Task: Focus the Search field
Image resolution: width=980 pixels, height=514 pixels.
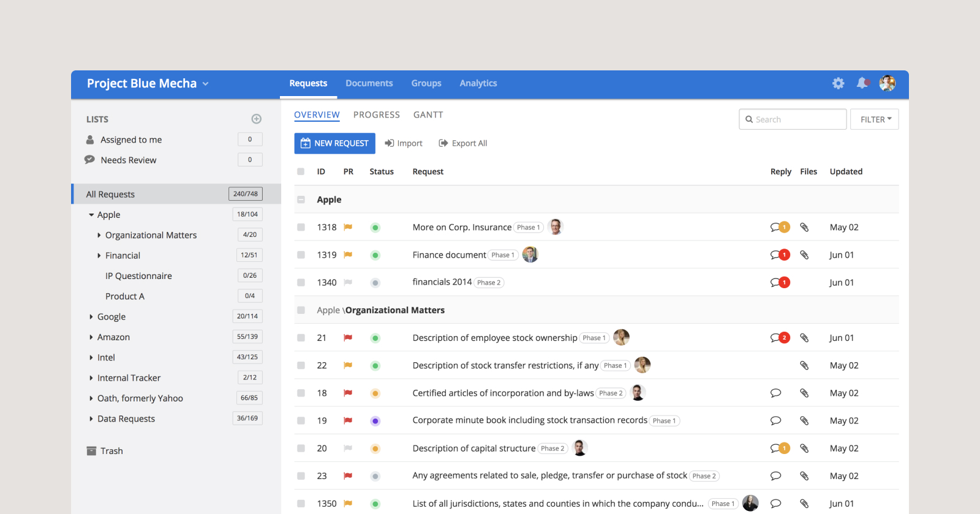Action: click(793, 119)
